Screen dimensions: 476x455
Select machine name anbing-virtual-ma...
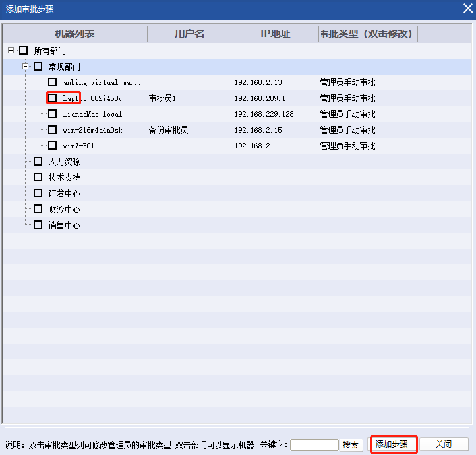point(102,82)
